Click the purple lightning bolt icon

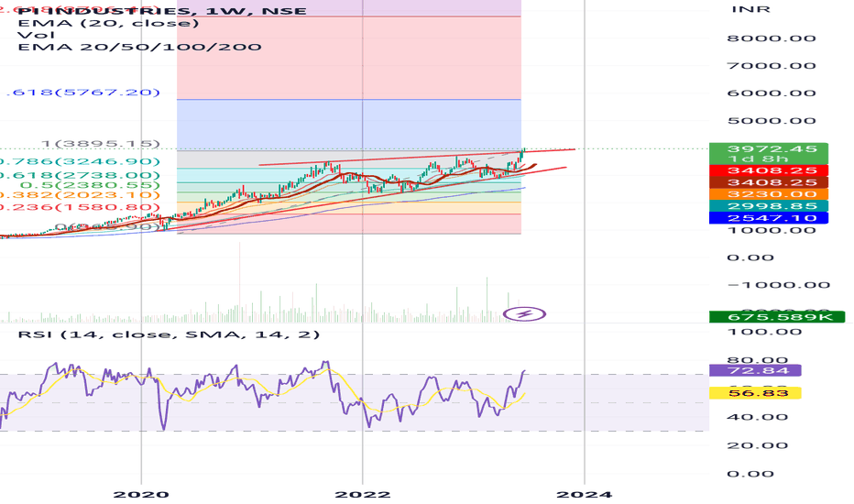(524, 314)
